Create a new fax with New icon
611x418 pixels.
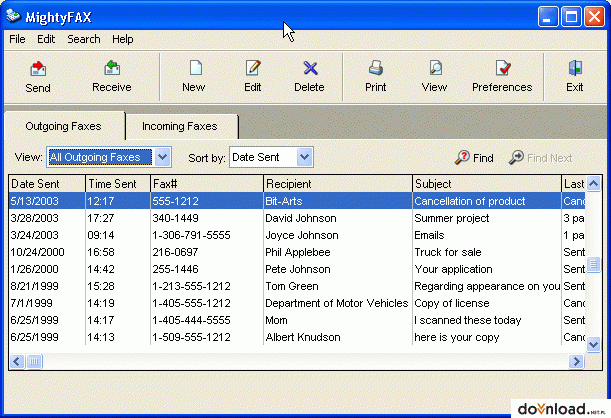pyautogui.click(x=195, y=68)
